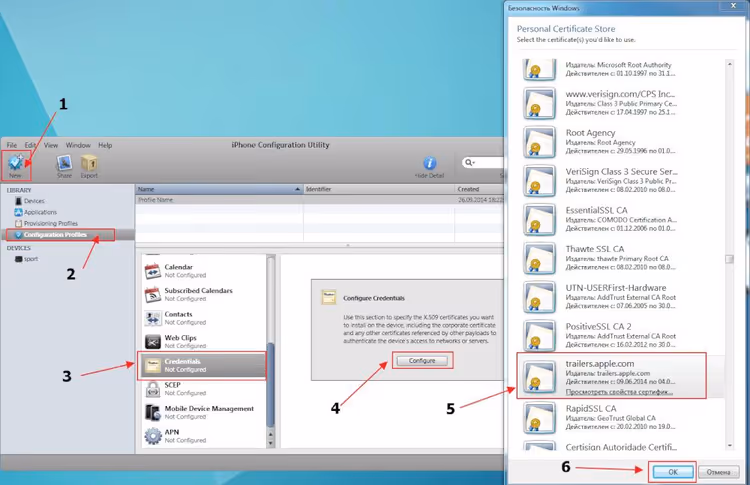Screen dimensions: 750x485
Task: Select the Thawte SSL CA certificate icon
Action: tap(540, 258)
